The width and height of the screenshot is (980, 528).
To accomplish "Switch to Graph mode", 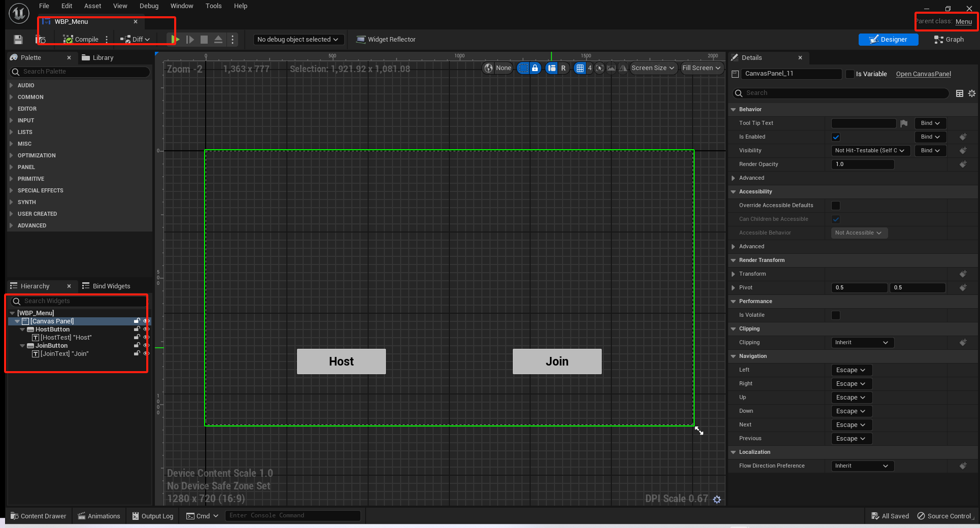I will [949, 40].
